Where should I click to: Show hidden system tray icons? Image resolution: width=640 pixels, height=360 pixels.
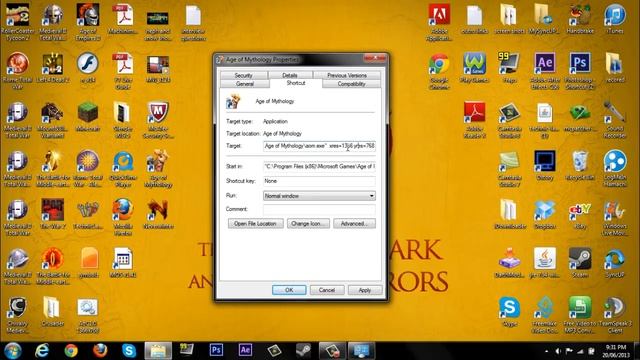(x=547, y=351)
